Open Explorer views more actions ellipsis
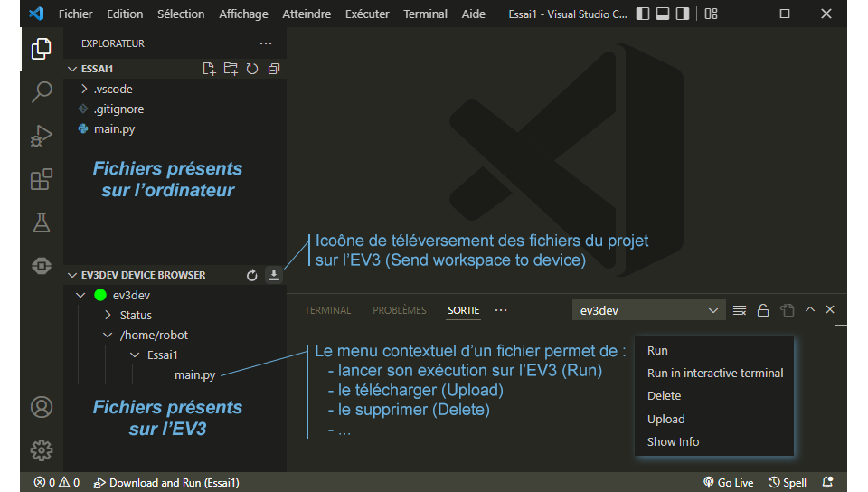868x492 pixels. click(266, 43)
